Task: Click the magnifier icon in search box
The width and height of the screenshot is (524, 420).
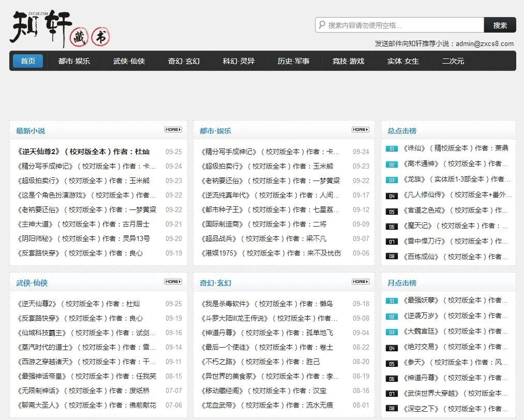Action: tap(322, 25)
